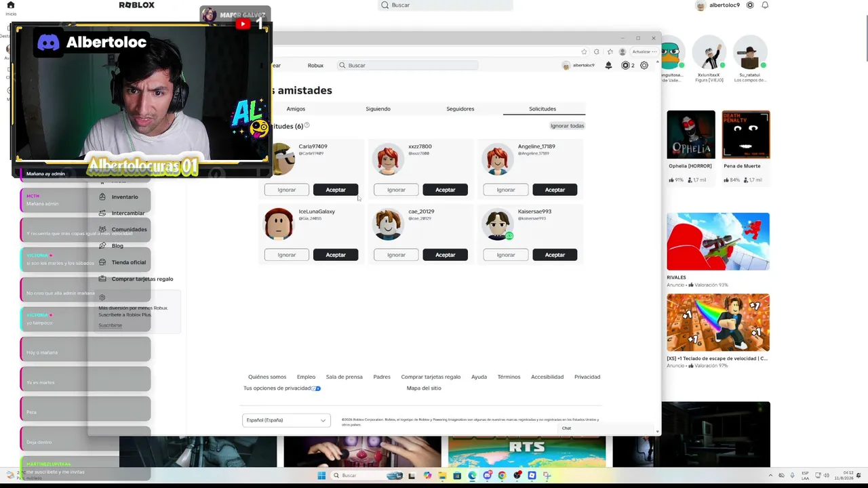Viewport: 868px width, 488px height.
Task: Click the notification bell in the background Roblox window
Action: click(x=765, y=5)
